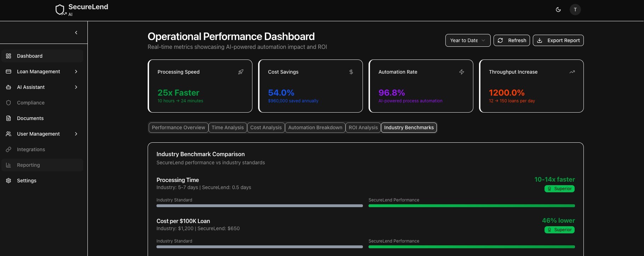644x256 pixels.
Task: Click the lightning icon in Automation Rate card
Action: pyautogui.click(x=462, y=72)
